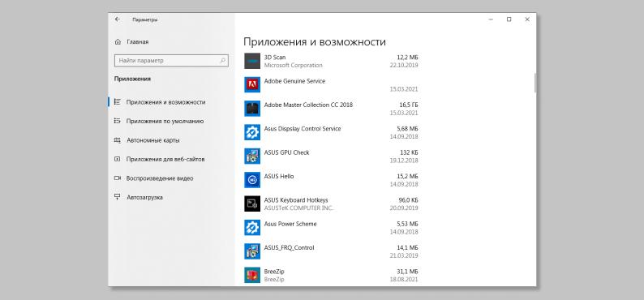Click the date 20.09.2019

coord(404,208)
